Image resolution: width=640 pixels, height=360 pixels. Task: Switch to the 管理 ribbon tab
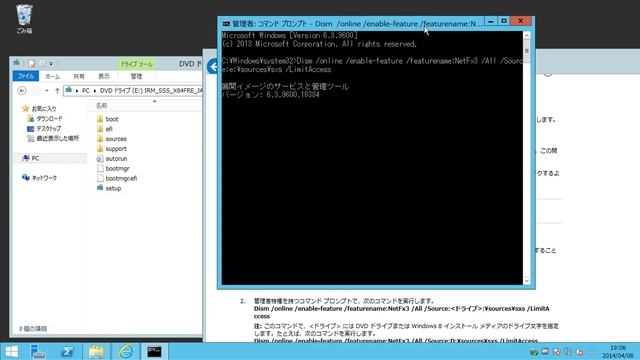coord(136,76)
